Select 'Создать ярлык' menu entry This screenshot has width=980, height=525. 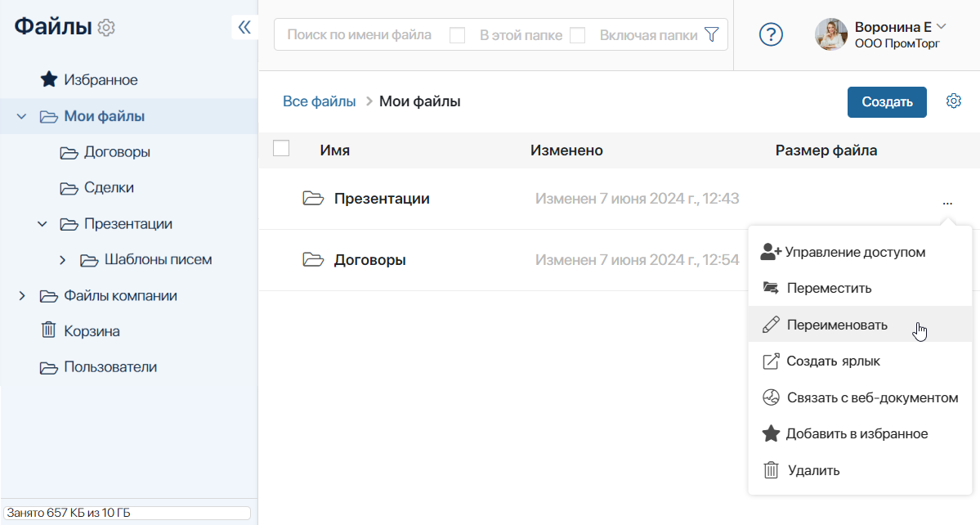click(860, 361)
